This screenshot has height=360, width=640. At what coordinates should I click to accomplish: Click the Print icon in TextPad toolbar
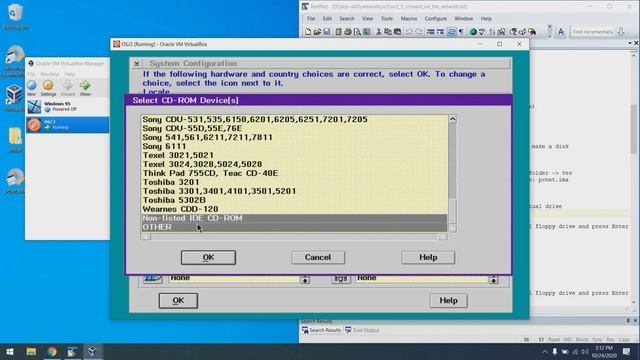pos(348,32)
